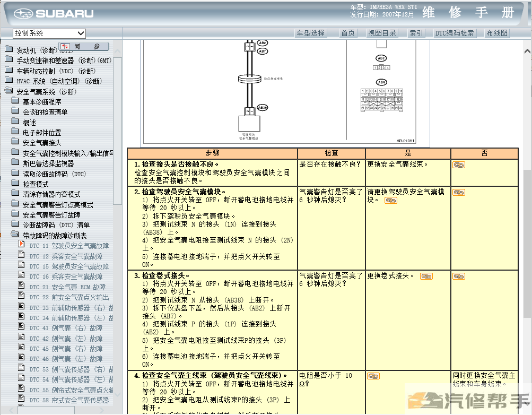The image size is (532, 415).
Task: Click step 3 否 column link icon
Action: coord(459,276)
